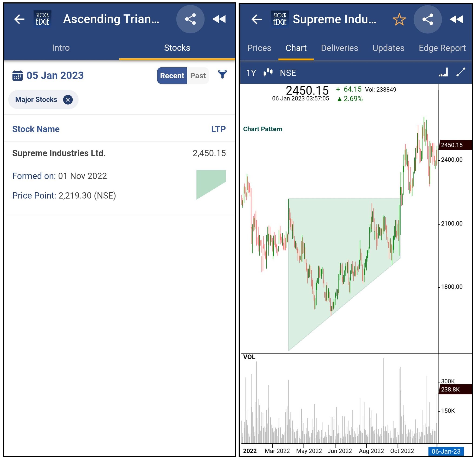The image size is (476, 459).
Task: View the Edge Report tab
Action: tap(442, 48)
